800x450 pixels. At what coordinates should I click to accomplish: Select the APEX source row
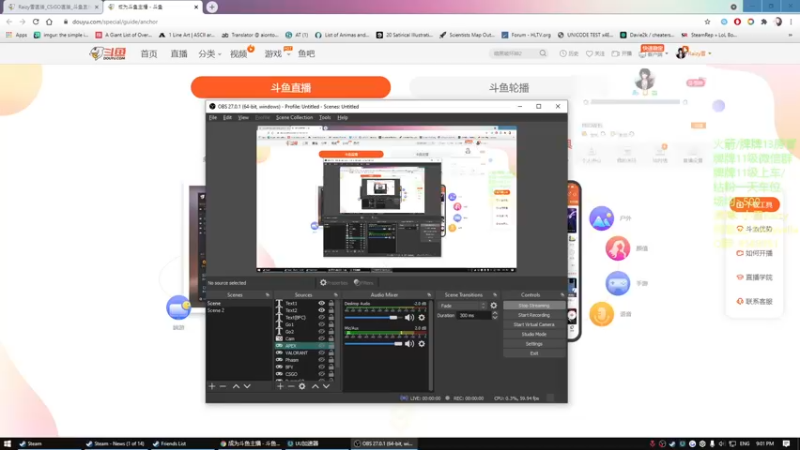point(304,345)
